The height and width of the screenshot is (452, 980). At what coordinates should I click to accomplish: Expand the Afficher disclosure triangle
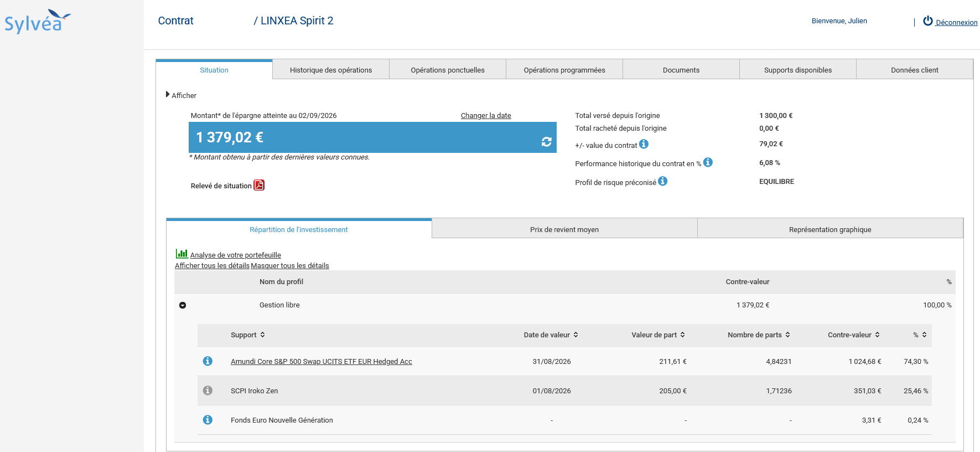168,95
